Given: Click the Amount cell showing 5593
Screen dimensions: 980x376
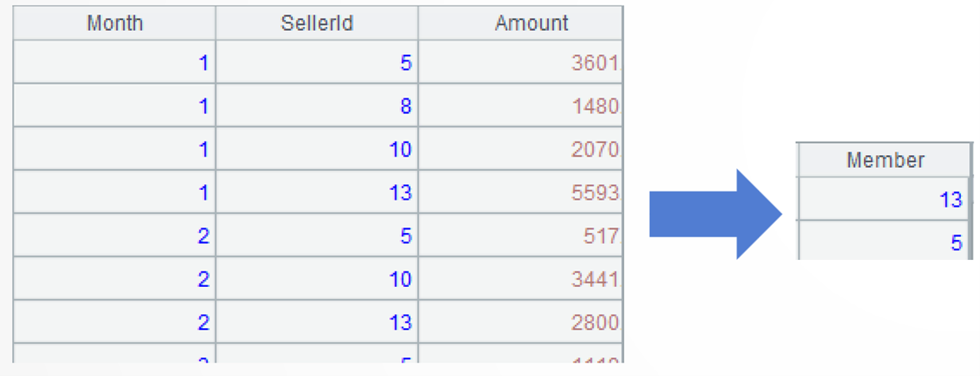Looking at the screenshot, I should pyautogui.click(x=520, y=192).
